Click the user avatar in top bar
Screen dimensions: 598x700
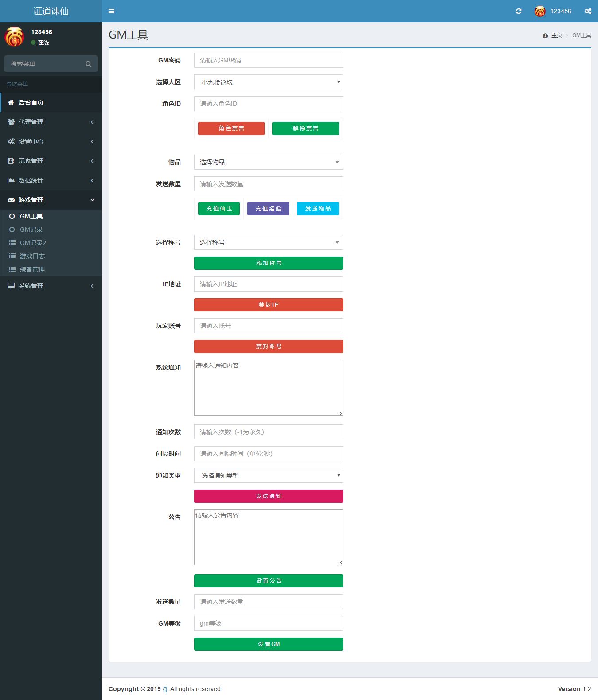coord(540,12)
